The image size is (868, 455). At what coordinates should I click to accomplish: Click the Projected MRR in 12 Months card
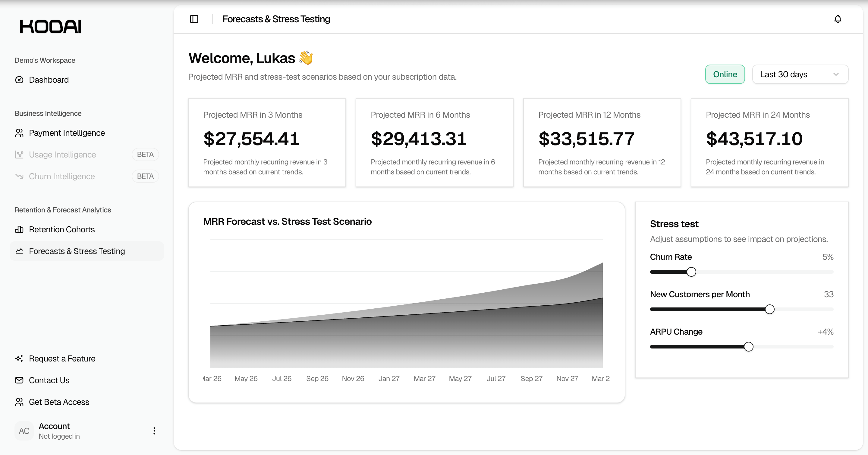pyautogui.click(x=602, y=143)
